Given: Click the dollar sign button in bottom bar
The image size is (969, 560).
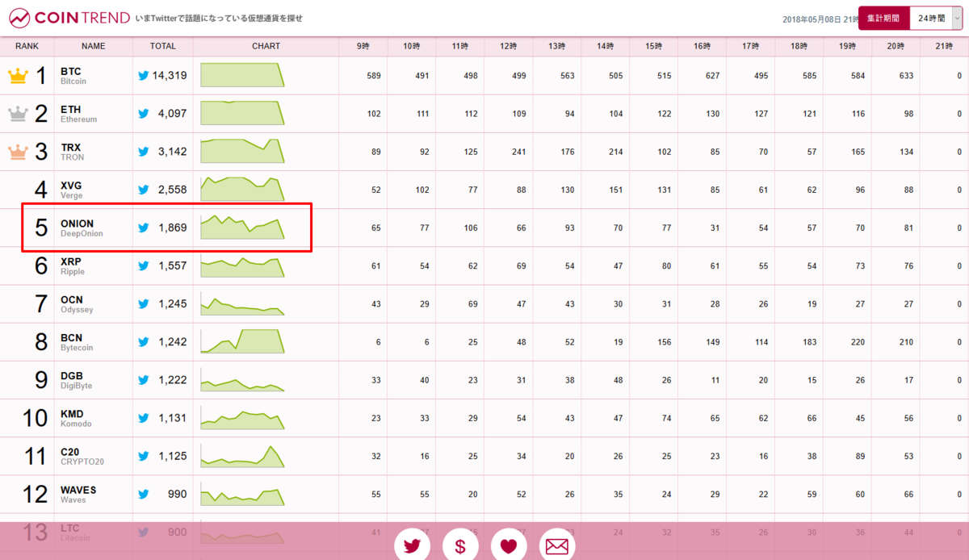Looking at the screenshot, I should tap(460, 545).
